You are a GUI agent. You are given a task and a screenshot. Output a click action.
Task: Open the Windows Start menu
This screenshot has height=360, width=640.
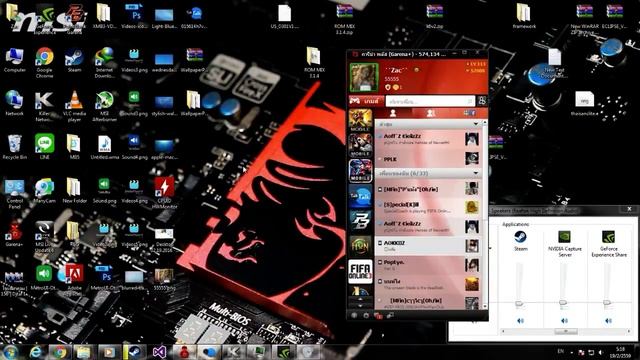coord(10,352)
